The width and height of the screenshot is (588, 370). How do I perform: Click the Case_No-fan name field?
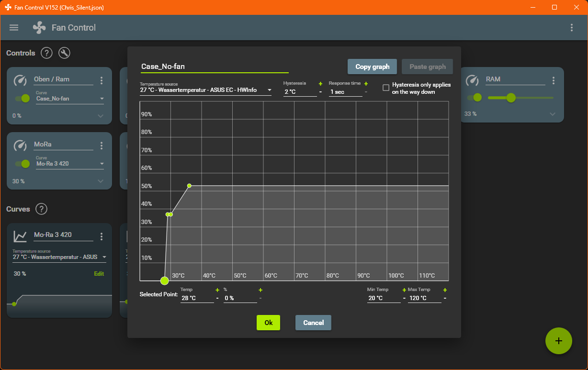pyautogui.click(x=215, y=67)
